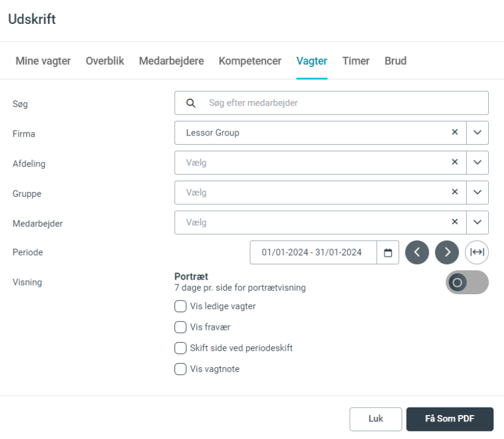This screenshot has width=504, height=439.
Task: Clear the Firma selection Lessor Group
Action: click(x=454, y=133)
